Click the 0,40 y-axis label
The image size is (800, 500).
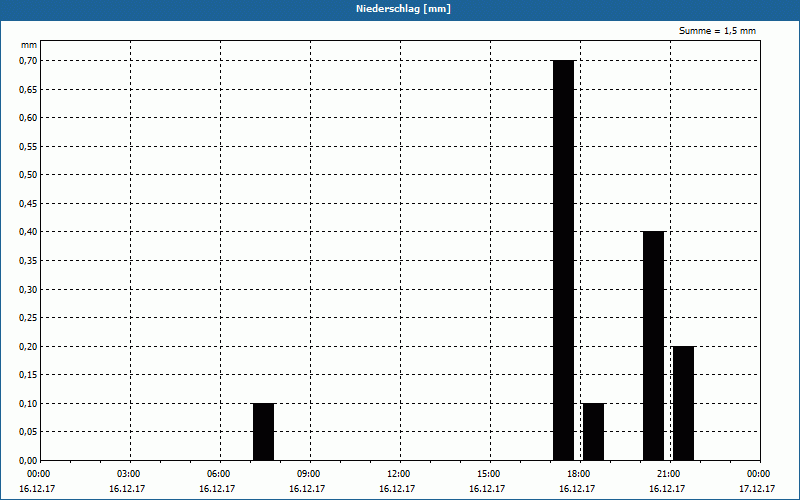click(28, 232)
